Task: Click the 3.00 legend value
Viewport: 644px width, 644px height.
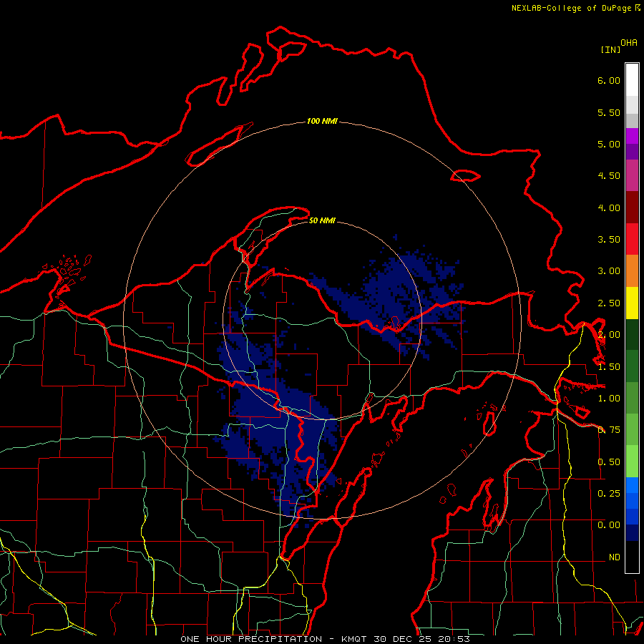Action: pyautogui.click(x=609, y=271)
